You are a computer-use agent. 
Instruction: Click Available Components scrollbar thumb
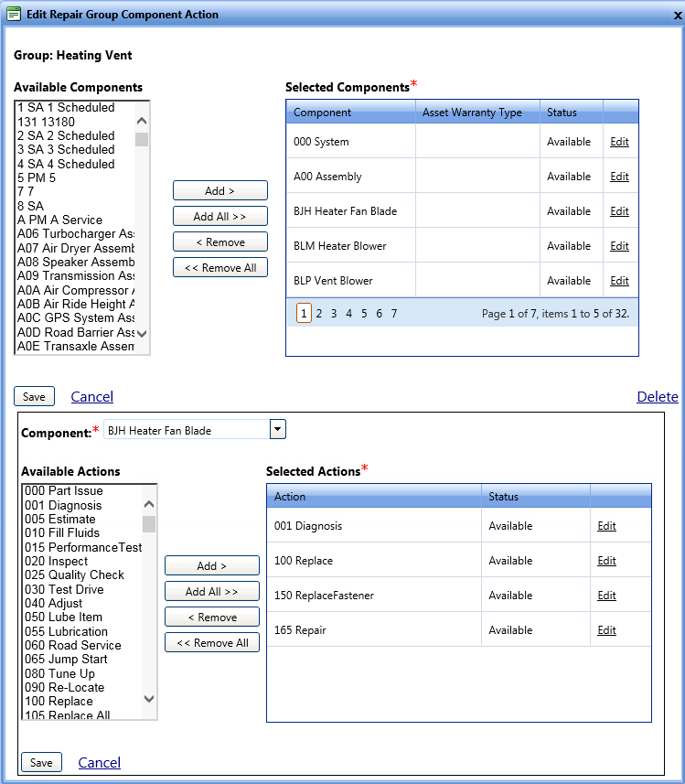pos(142,139)
